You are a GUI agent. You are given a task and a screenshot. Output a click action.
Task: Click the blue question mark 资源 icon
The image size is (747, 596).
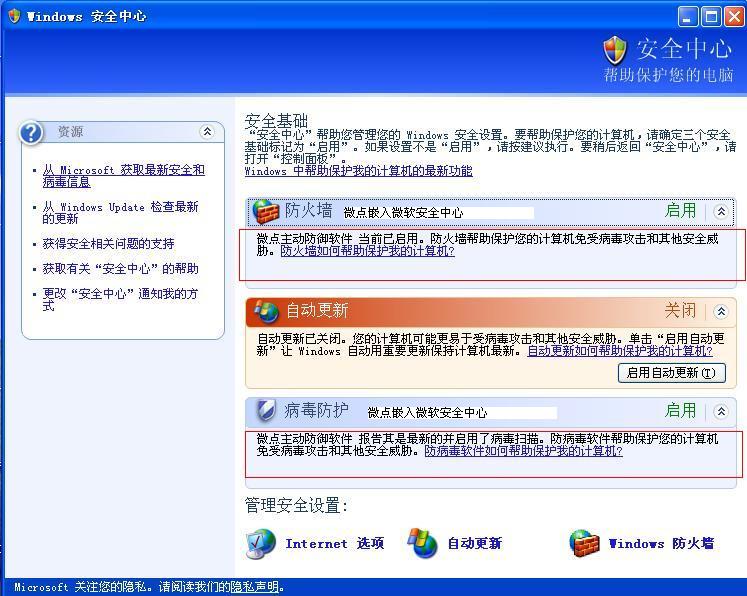32,132
